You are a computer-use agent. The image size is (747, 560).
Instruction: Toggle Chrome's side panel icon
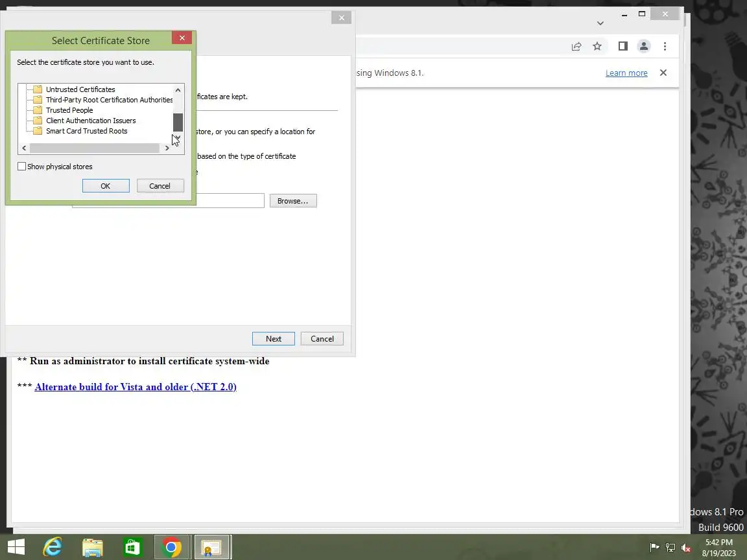coord(622,46)
